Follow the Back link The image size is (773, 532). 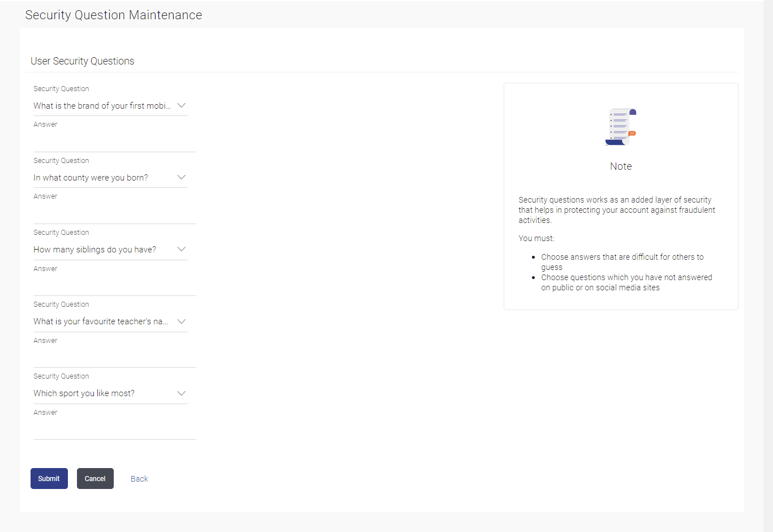(x=139, y=479)
